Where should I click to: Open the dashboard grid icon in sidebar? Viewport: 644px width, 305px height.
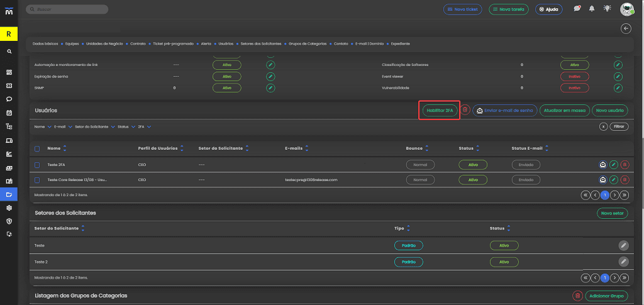(9, 73)
